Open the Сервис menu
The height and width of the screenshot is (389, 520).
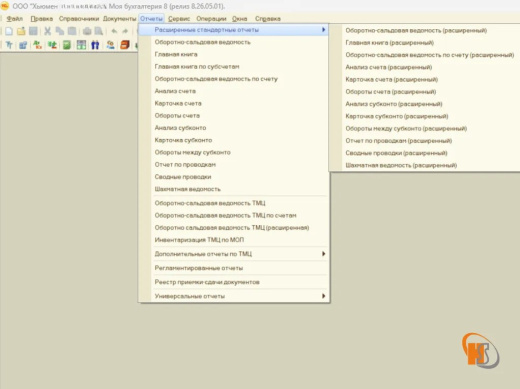click(179, 19)
